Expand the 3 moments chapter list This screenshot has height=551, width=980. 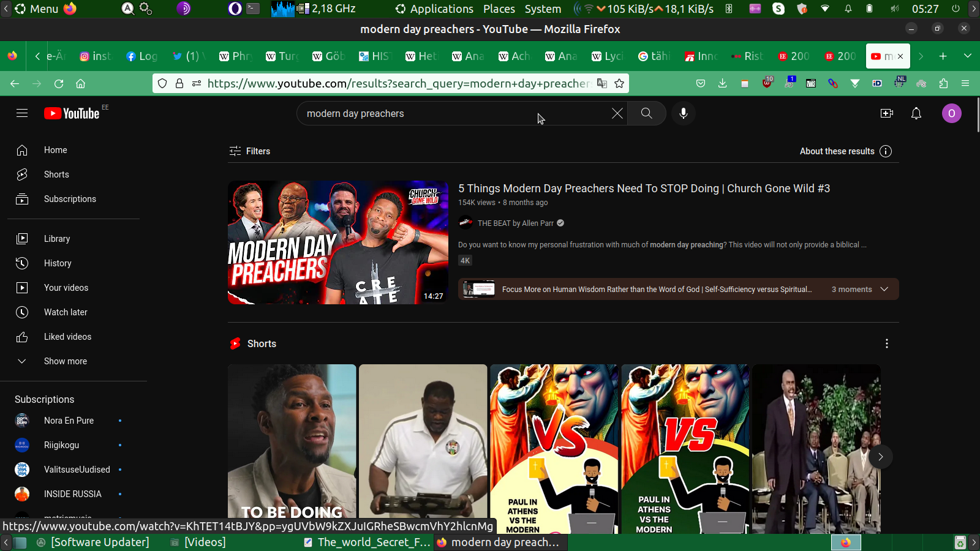[884, 289]
